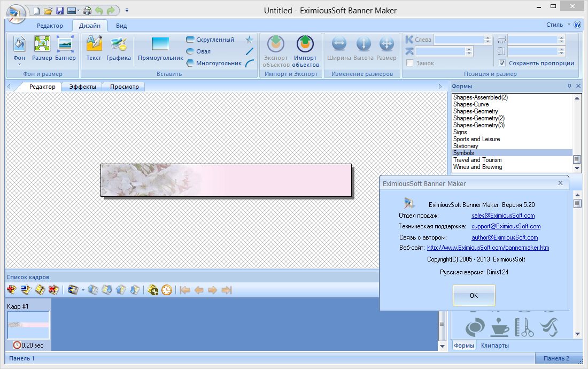
Task: Uncheck Сохранять пропорции
Action: pyautogui.click(x=502, y=63)
